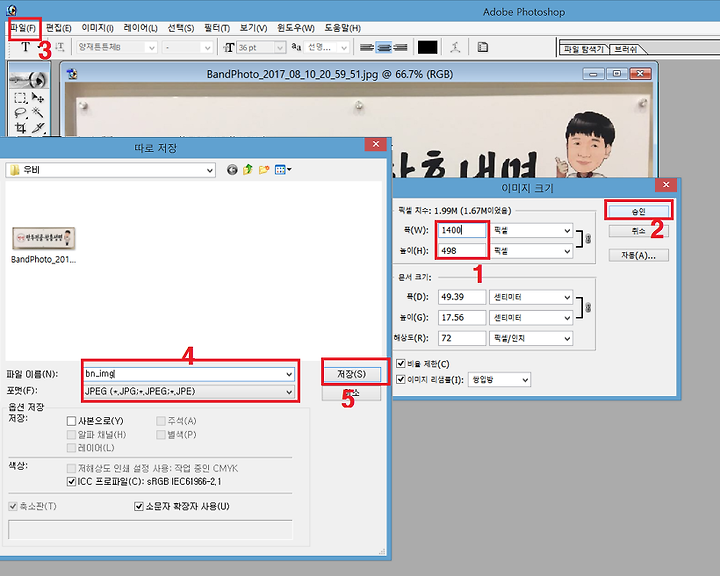Click the create warped text icon
Image resolution: width=720 pixels, height=576 pixels.
point(455,47)
